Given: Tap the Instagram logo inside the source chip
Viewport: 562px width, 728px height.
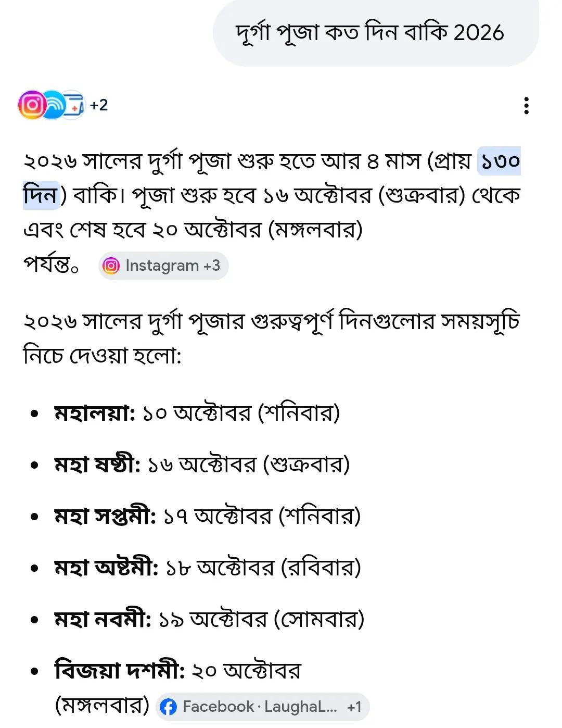Looking at the screenshot, I should tap(111, 266).
